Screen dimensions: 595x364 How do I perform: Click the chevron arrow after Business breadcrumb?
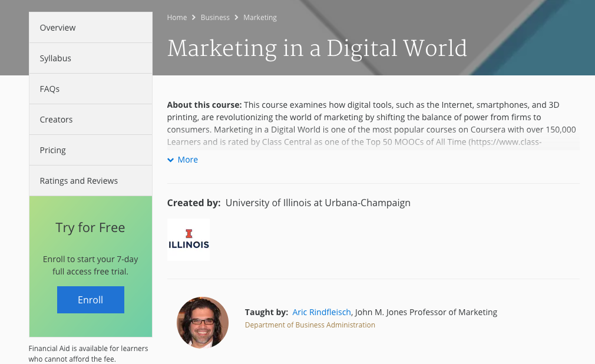tap(237, 18)
